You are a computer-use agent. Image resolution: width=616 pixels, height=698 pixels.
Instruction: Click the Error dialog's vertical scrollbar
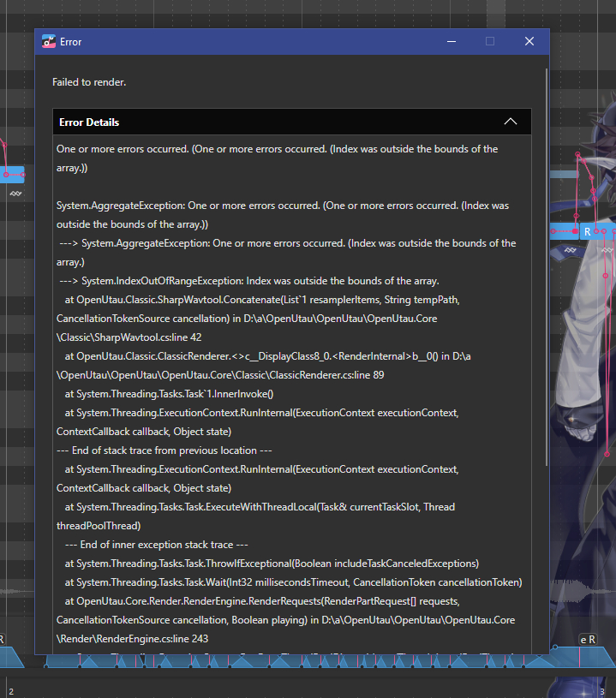click(x=547, y=257)
